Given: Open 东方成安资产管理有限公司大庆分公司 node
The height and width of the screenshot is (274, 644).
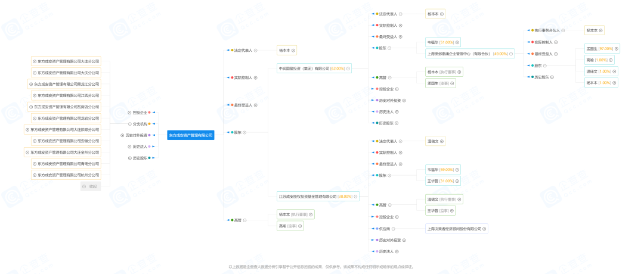Looking at the screenshot, I should click(66, 73).
